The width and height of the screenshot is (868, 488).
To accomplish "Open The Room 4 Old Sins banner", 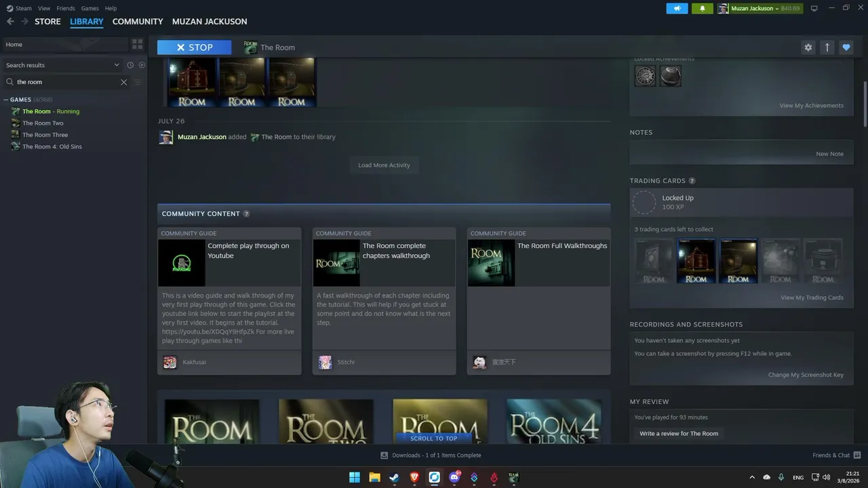I will coord(553,422).
